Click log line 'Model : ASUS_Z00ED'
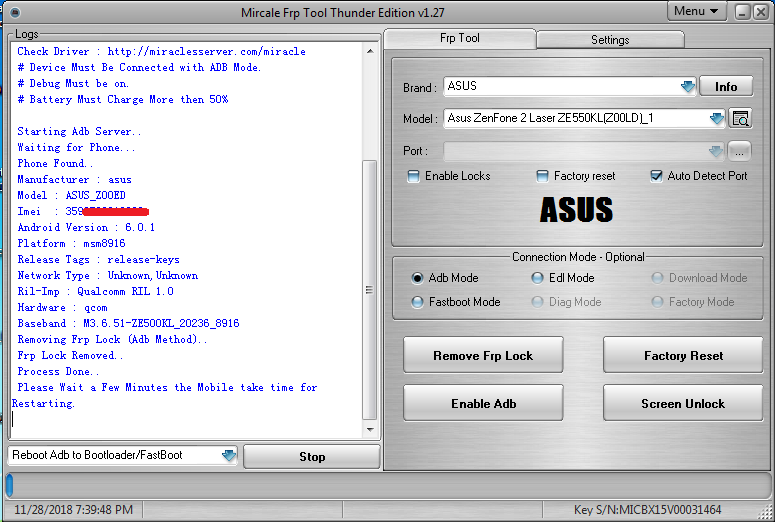775x522 pixels. (x=72, y=195)
